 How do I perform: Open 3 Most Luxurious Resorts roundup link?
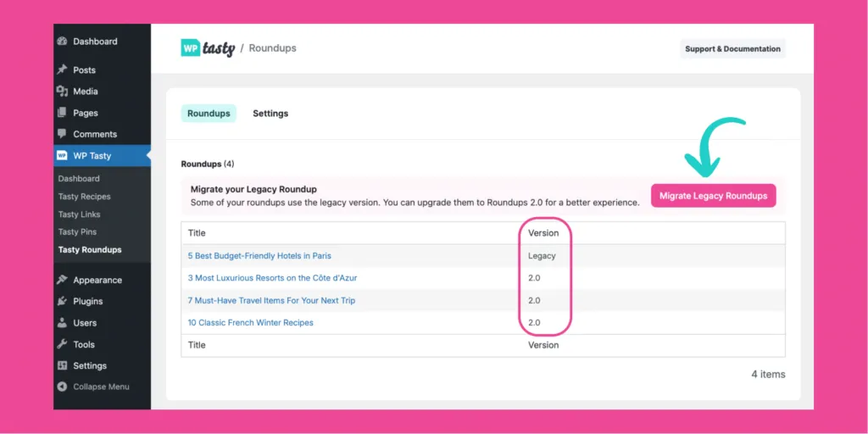272,278
